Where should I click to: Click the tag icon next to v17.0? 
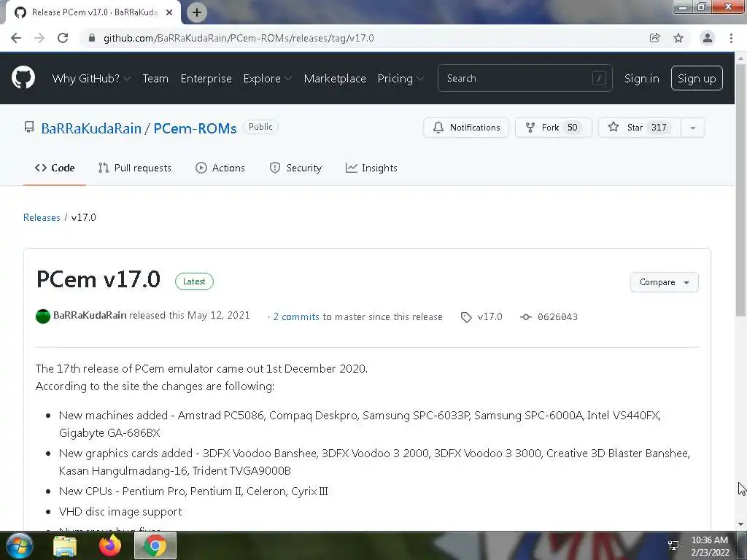point(466,317)
